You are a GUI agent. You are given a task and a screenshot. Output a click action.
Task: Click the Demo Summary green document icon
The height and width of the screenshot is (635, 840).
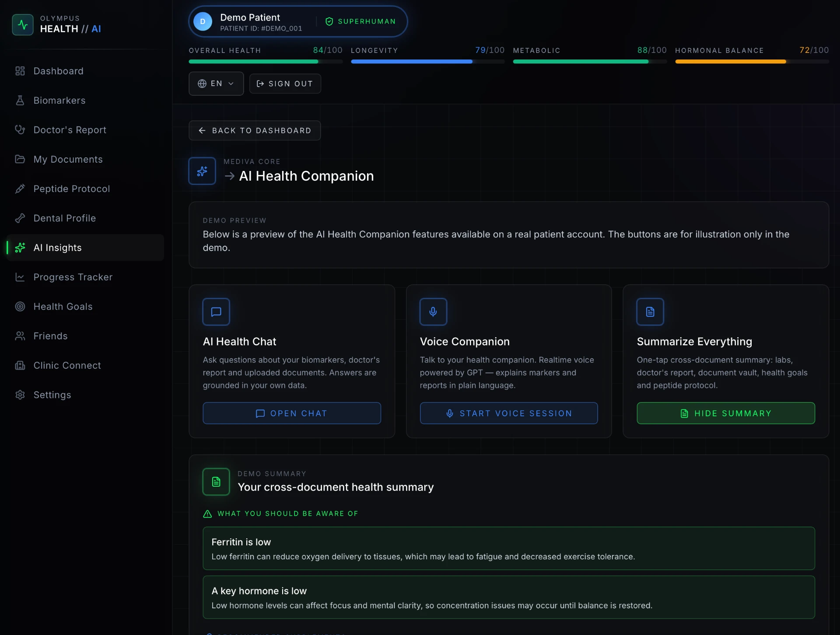coord(216,482)
